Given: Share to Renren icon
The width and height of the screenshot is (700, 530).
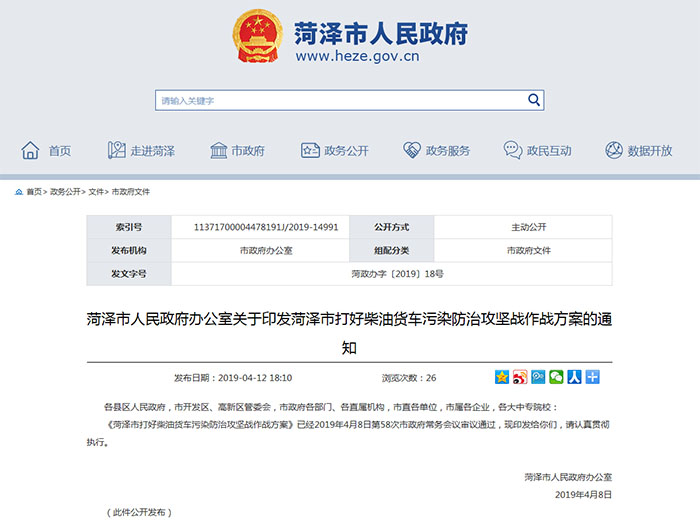Looking at the screenshot, I should 574,378.
